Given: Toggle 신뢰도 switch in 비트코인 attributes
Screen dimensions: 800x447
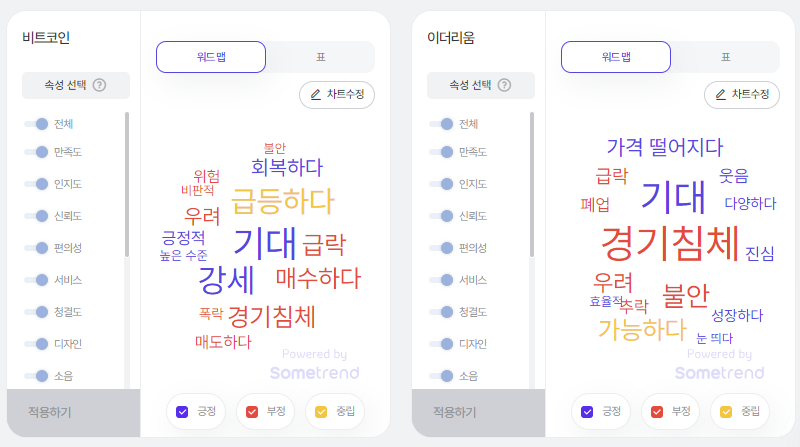Looking at the screenshot, I should click(x=36, y=216).
